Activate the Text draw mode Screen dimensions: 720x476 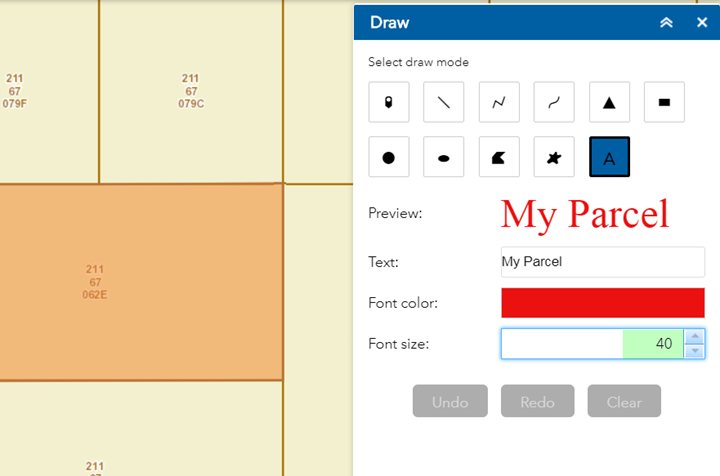(x=609, y=157)
